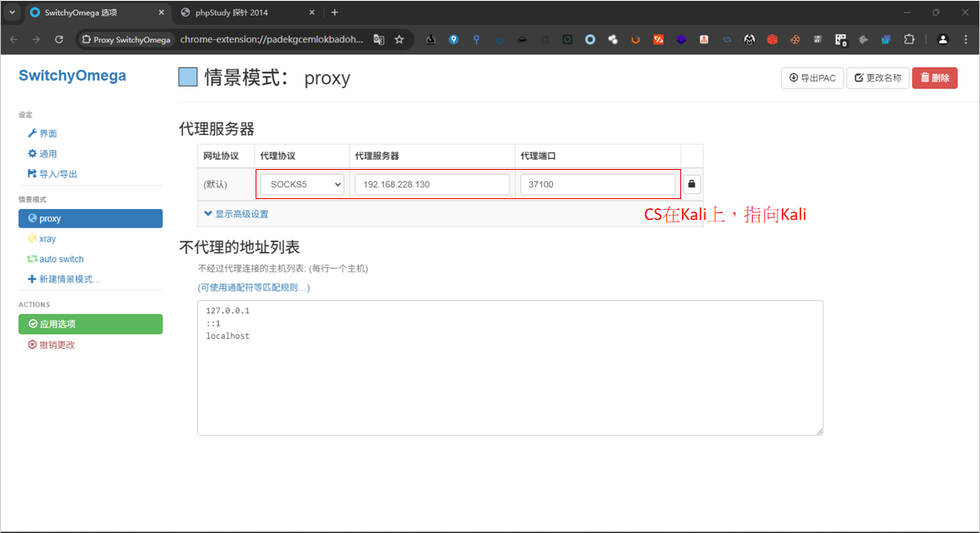The width and height of the screenshot is (980, 533).
Task: Click the proxy server IP field
Action: (x=432, y=184)
